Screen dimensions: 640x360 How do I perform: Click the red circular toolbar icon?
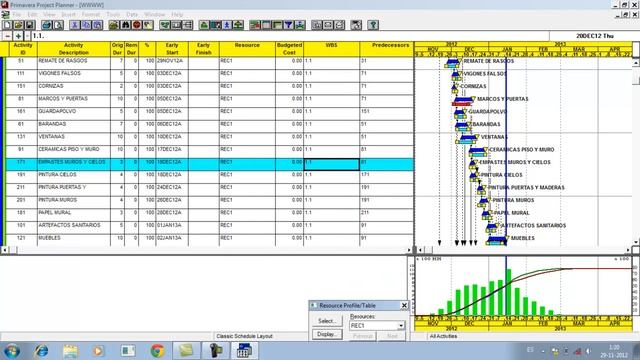(136, 25)
